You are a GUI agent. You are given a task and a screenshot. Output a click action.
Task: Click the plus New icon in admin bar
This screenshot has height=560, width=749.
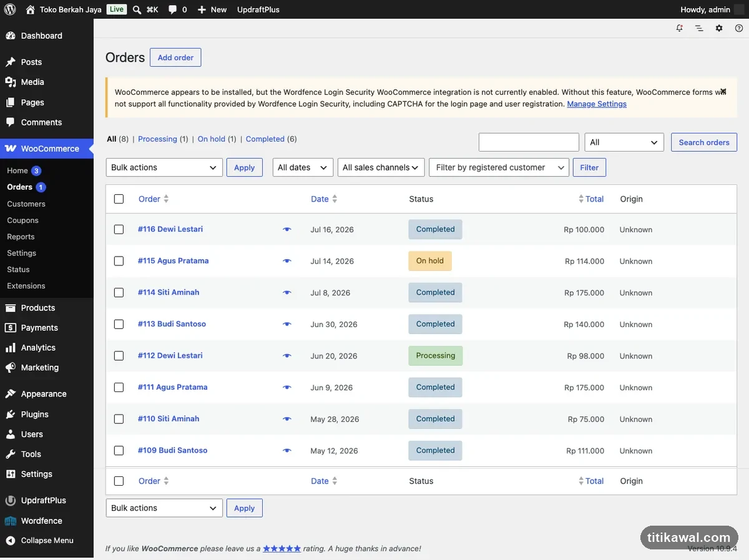[202, 9]
